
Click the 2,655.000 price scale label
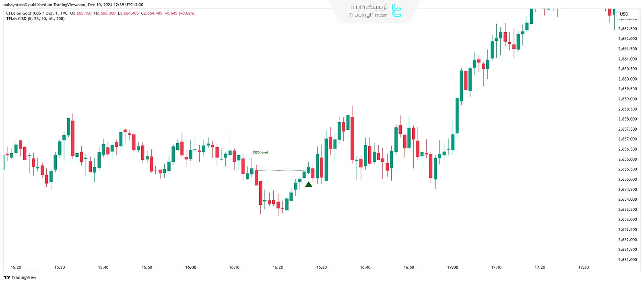pyautogui.click(x=627, y=179)
